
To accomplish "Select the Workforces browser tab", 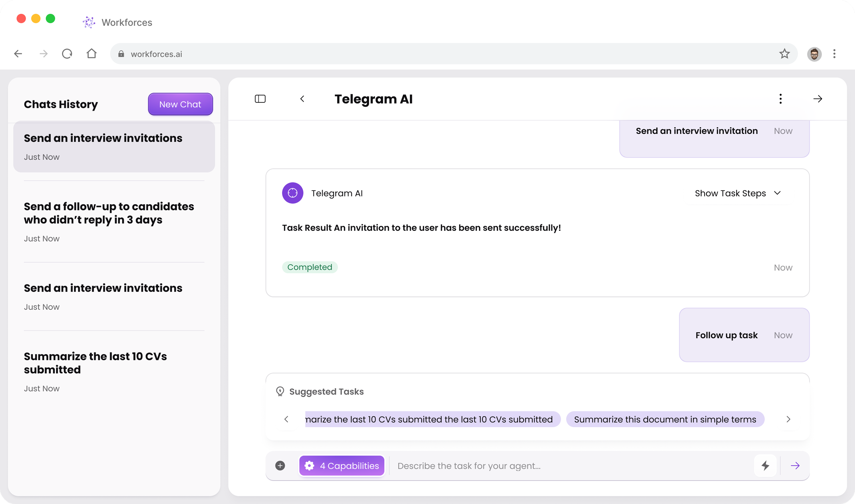I will 117,22.
